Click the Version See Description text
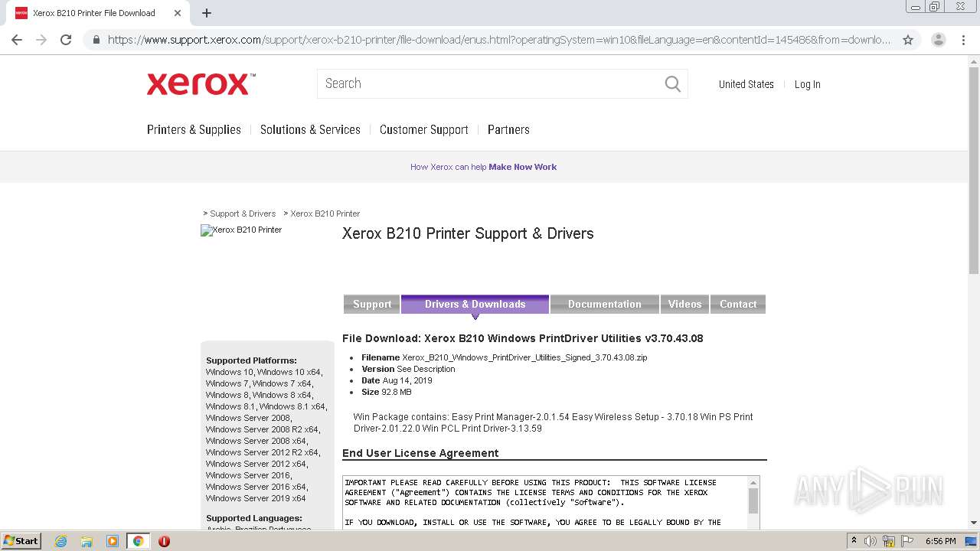The image size is (980, 551). [x=408, y=369]
